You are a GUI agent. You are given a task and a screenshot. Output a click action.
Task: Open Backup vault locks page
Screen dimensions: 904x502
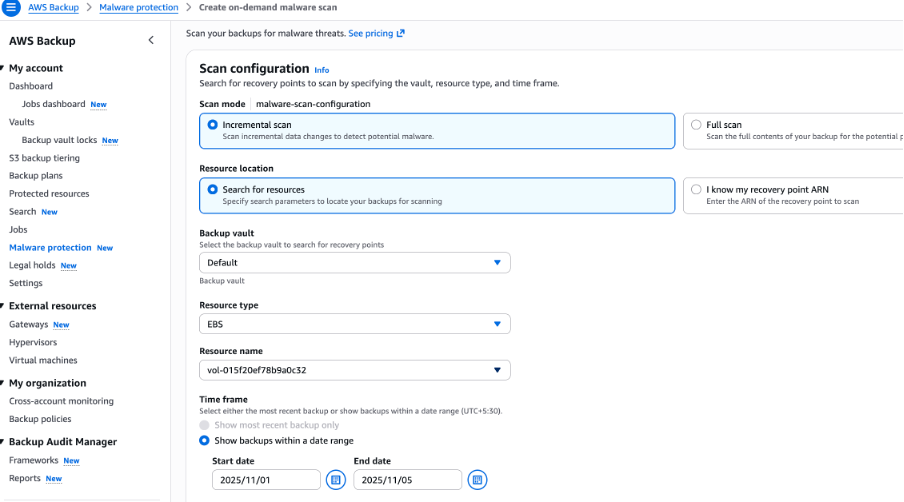point(59,140)
